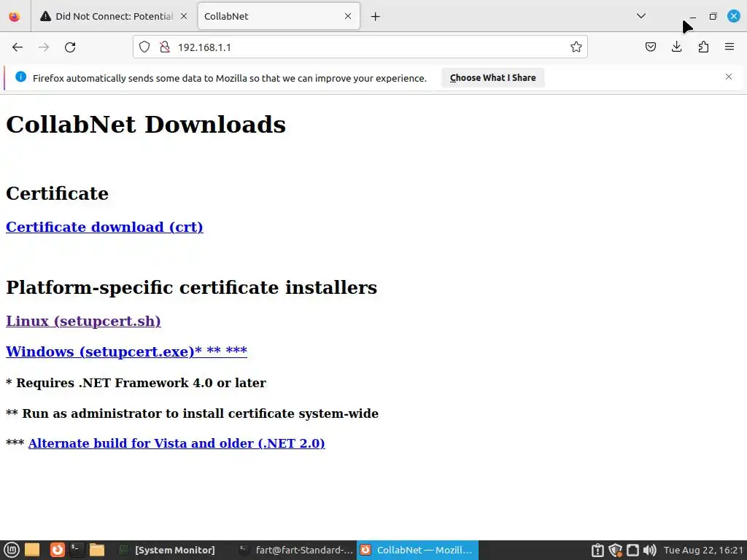Open the Linux Mint start menu

point(11,550)
